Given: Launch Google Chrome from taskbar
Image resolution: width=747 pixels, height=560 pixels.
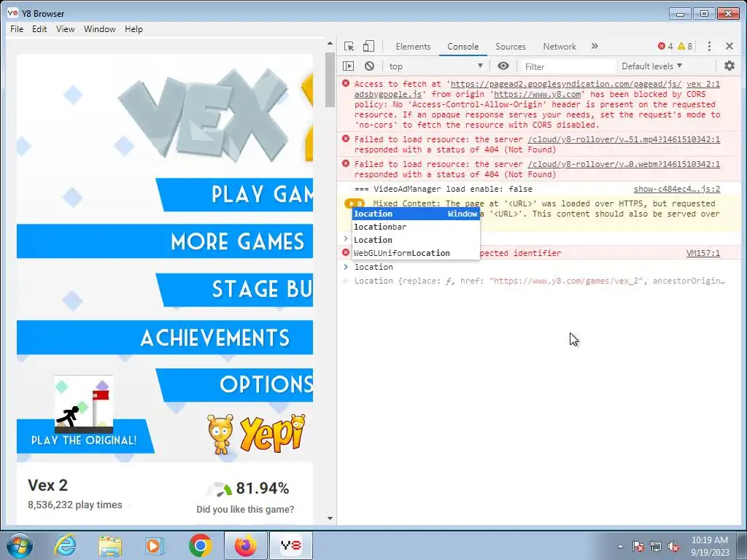Looking at the screenshot, I should 200,545.
